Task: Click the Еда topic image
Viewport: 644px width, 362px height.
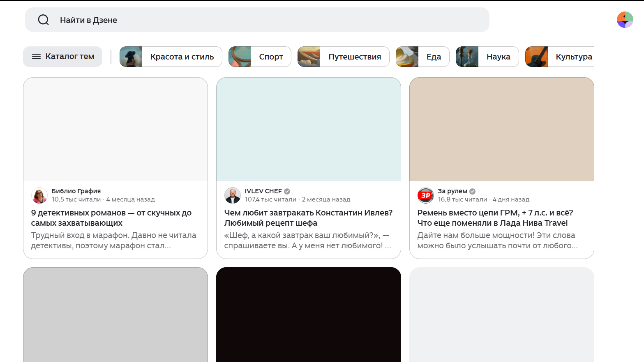Action: click(x=407, y=57)
